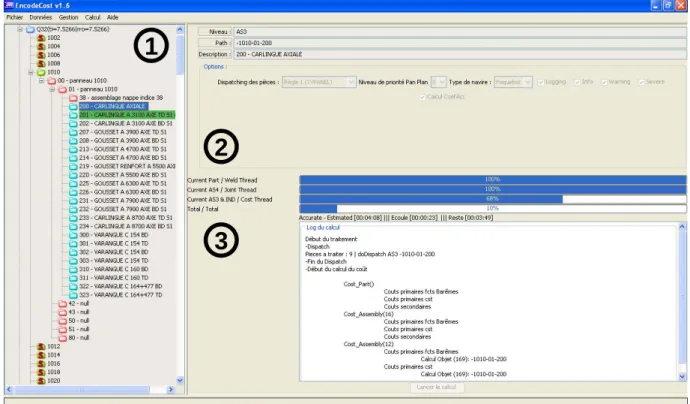The image size is (690, 404).
Task: Select tree row 310 - VARANGUE C 160 BD
Action: [x=114, y=270]
